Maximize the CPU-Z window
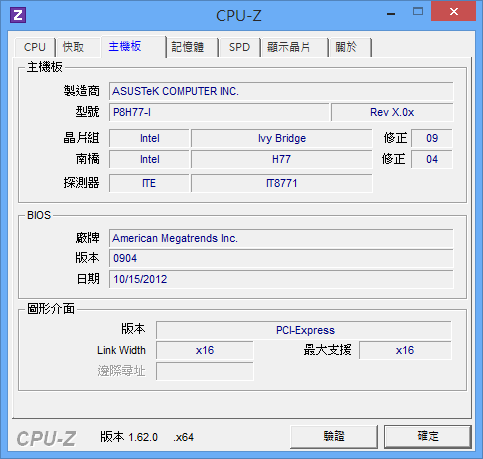The width and height of the screenshot is (483, 459). [418, 12]
